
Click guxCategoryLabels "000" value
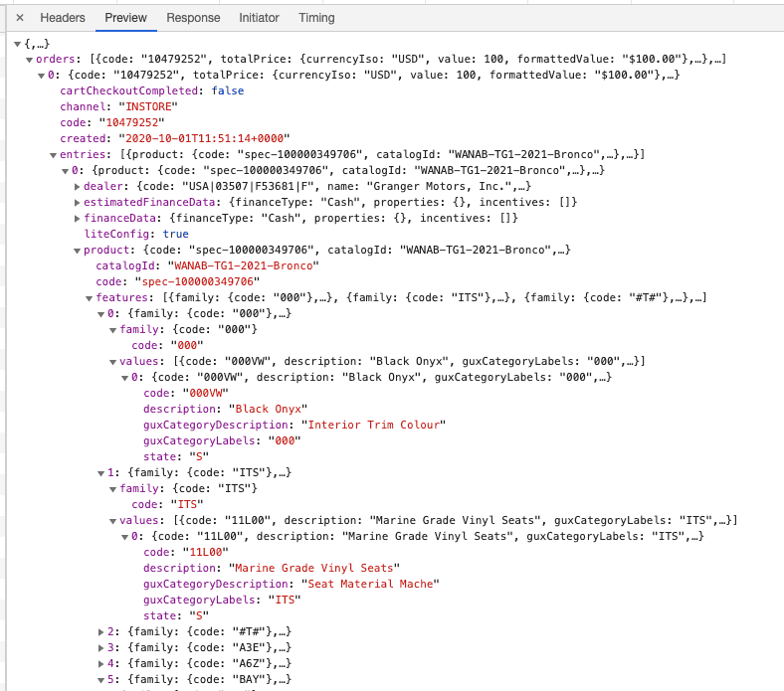(285, 441)
